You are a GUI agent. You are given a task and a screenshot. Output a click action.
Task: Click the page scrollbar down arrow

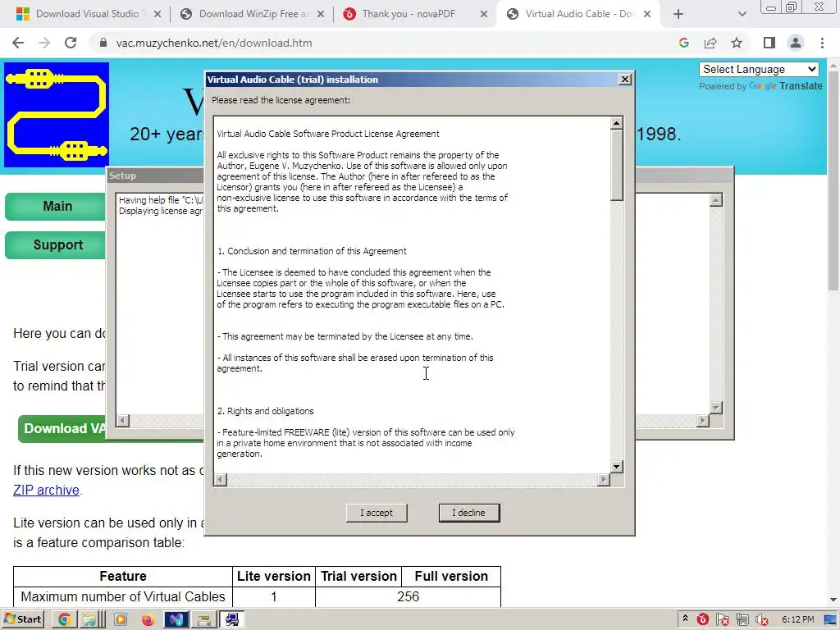click(833, 600)
